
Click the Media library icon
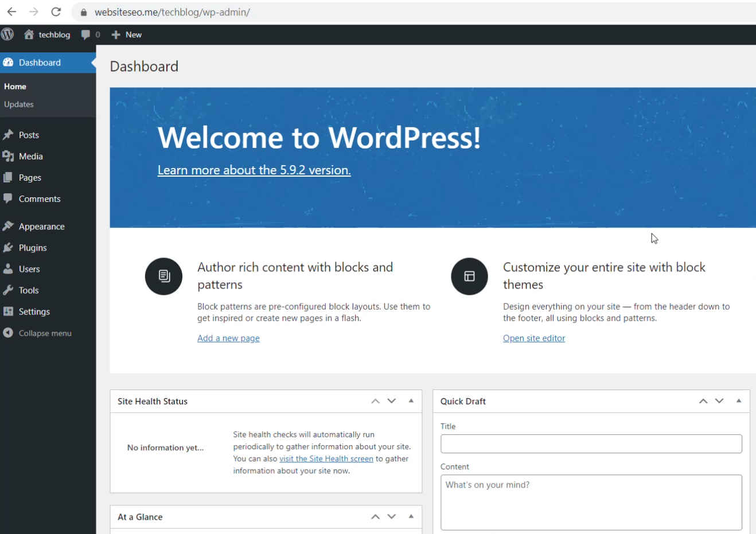point(8,156)
